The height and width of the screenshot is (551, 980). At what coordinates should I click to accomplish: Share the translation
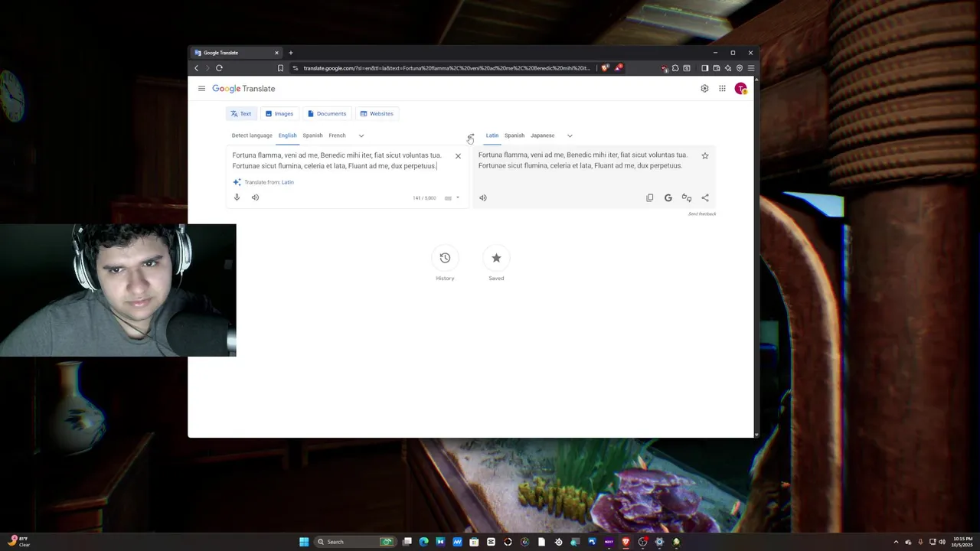pos(705,197)
